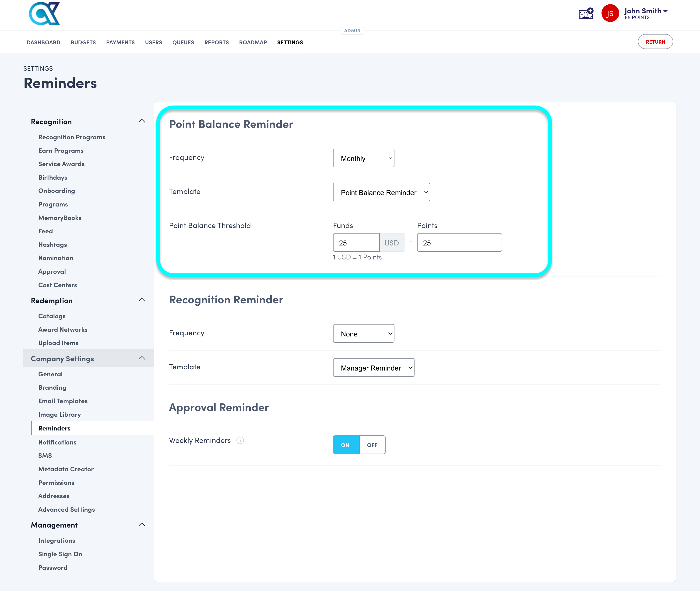Click the Points threshold input field
The height and width of the screenshot is (591, 700).
pos(459,243)
